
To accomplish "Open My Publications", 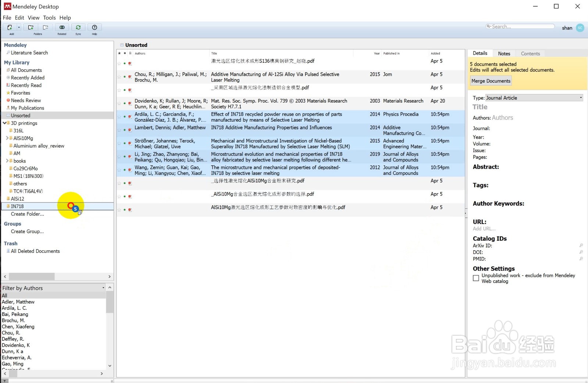I will click(27, 108).
